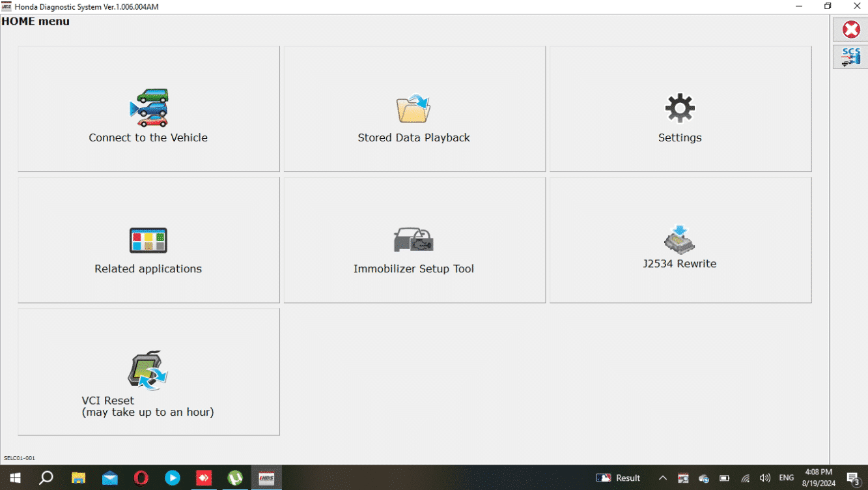Open the Windows Start menu
The width and height of the screenshot is (868, 490).
point(14,478)
